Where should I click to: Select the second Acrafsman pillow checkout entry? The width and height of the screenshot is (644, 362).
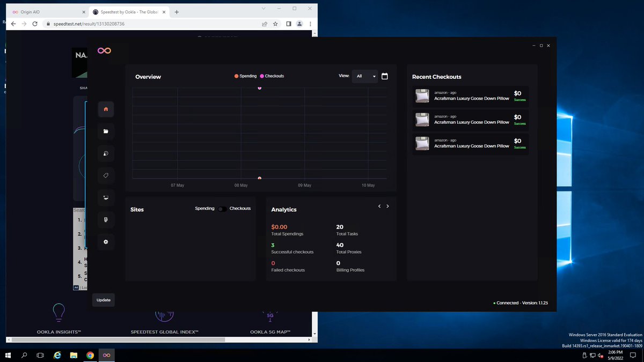click(x=470, y=120)
